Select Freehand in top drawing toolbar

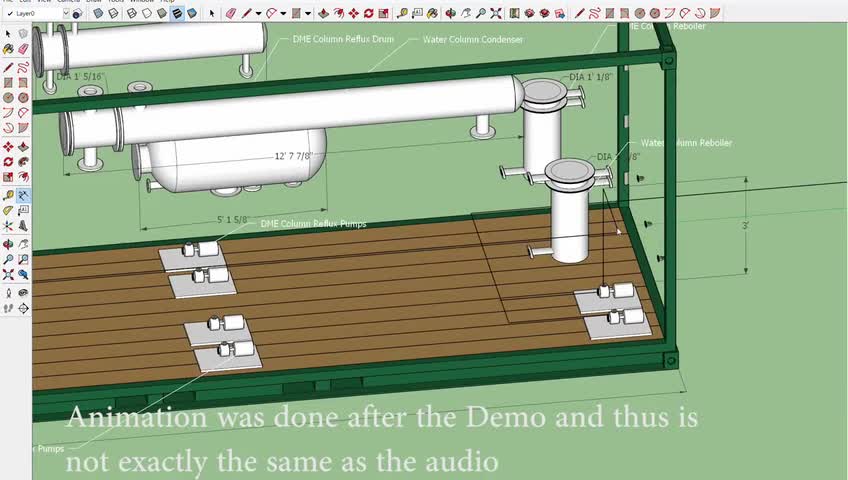[594, 14]
